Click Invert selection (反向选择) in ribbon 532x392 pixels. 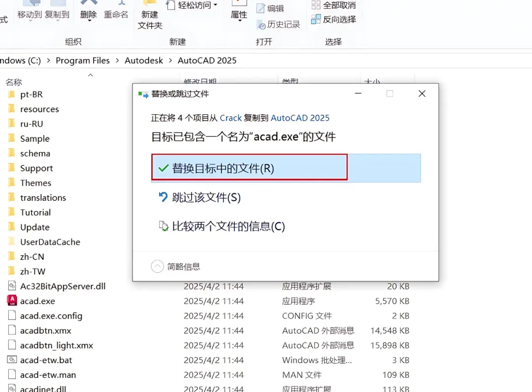click(x=334, y=19)
